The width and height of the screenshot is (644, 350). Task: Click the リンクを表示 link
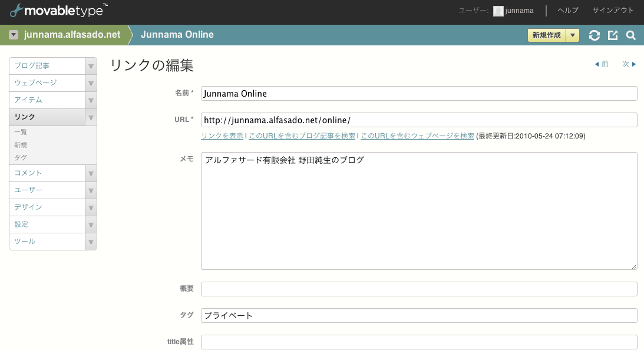point(222,136)
